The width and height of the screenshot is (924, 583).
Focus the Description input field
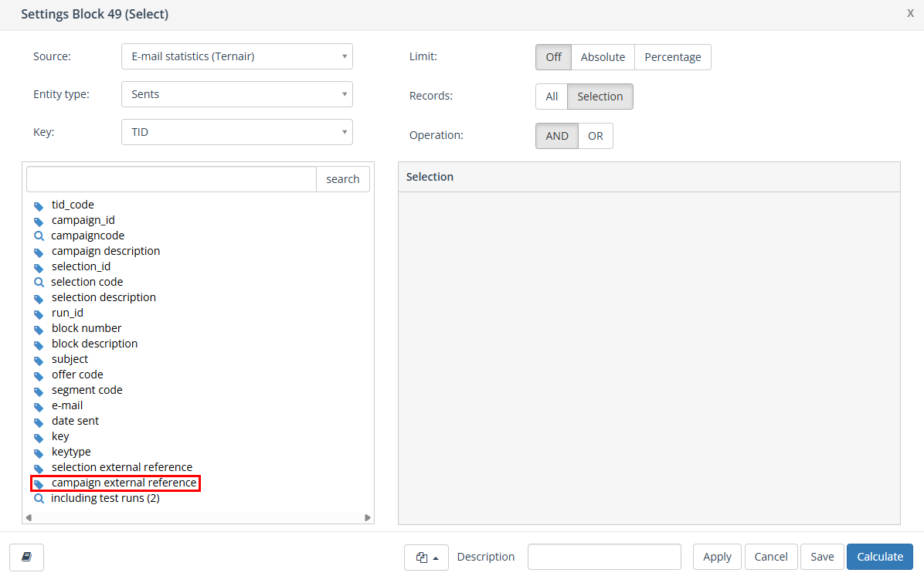[604, 557]
